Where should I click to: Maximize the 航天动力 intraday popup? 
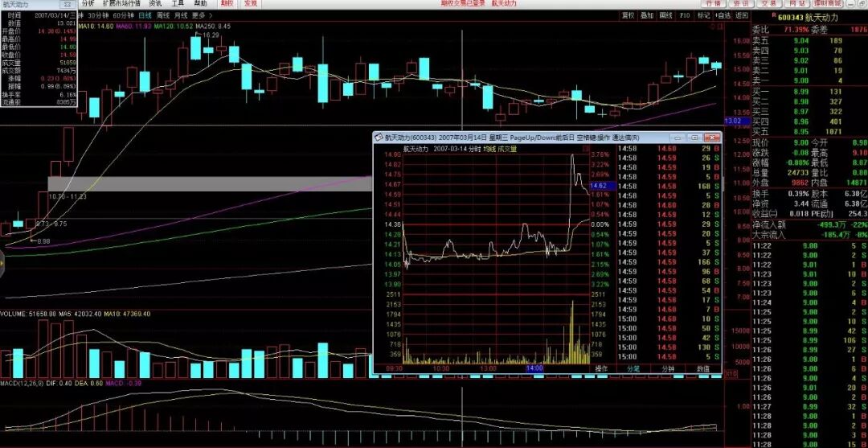coord(693,138)
